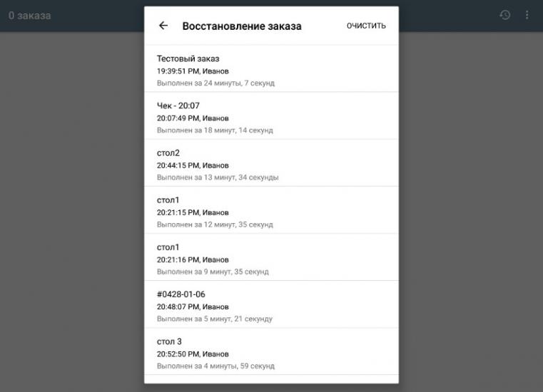Click the 20:52:50 PM, Иванов timestamp

pyautogui.click(x=193, y=354)
